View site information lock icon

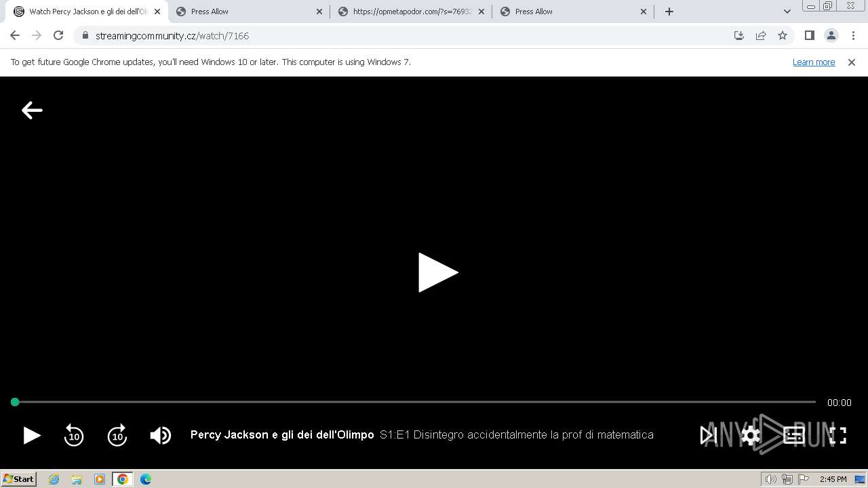coord(85,35)
